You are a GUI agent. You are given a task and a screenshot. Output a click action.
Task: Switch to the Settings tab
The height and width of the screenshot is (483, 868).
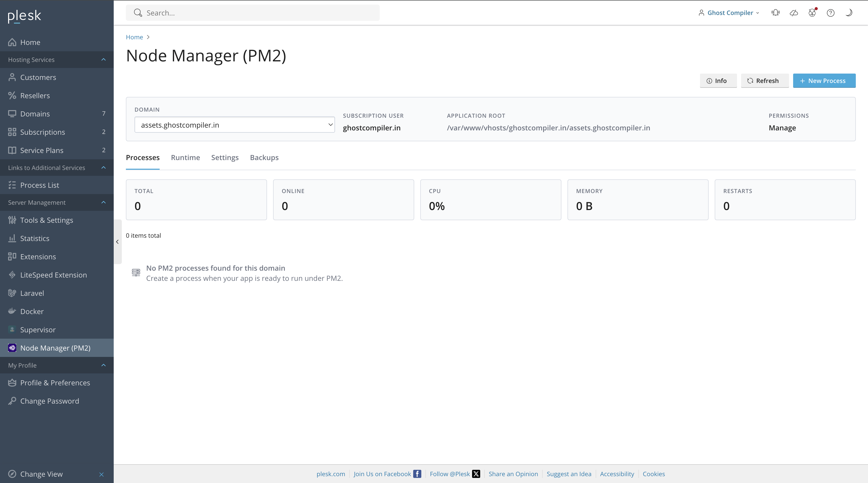225,158
